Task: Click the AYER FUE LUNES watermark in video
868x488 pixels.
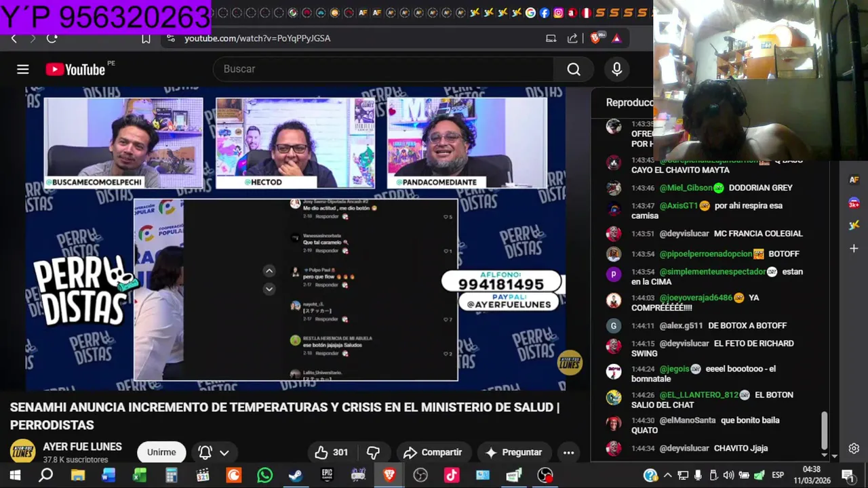Action: [570, 363]
